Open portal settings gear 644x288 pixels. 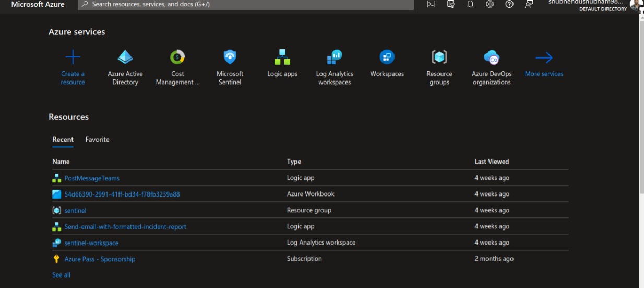click(490, 4)
